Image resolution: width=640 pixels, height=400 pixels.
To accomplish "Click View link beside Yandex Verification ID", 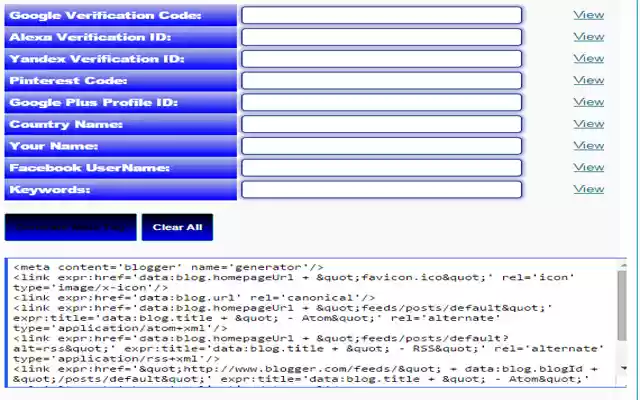I will click(x=588, y=58).
